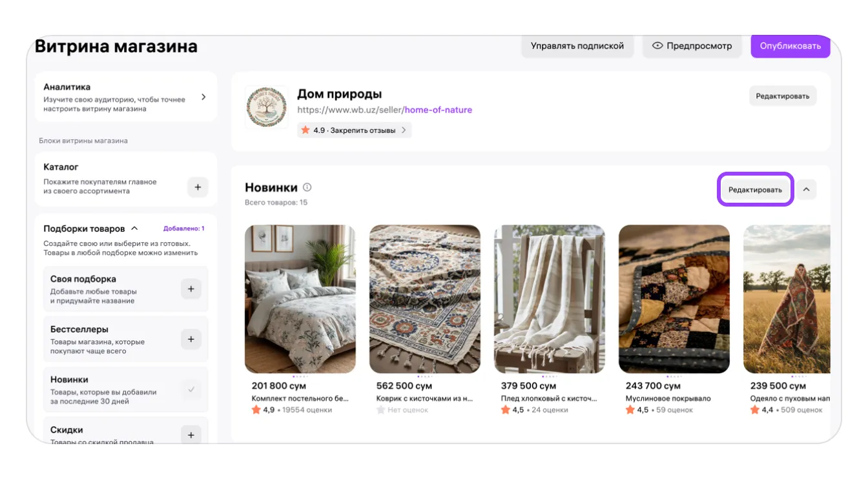
Task: Click the orange star rating icon 4.9
Action: pyautogui.click(x=305, y=130)
